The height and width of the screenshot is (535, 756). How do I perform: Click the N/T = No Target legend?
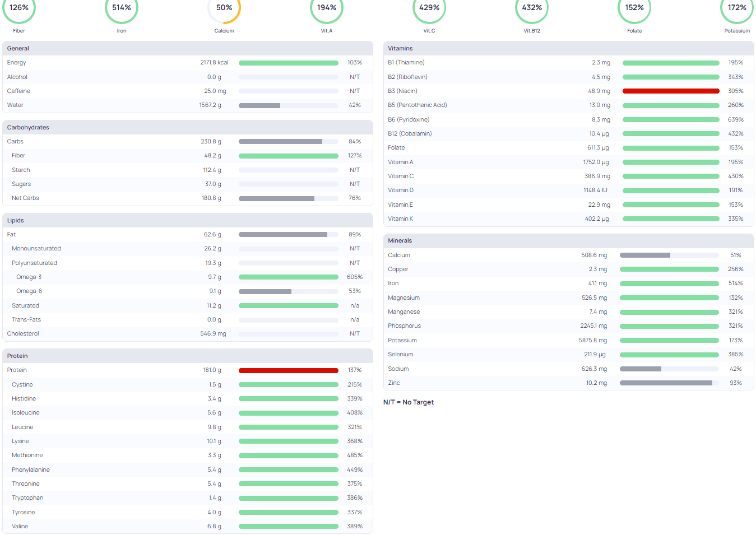pos(409,402)
